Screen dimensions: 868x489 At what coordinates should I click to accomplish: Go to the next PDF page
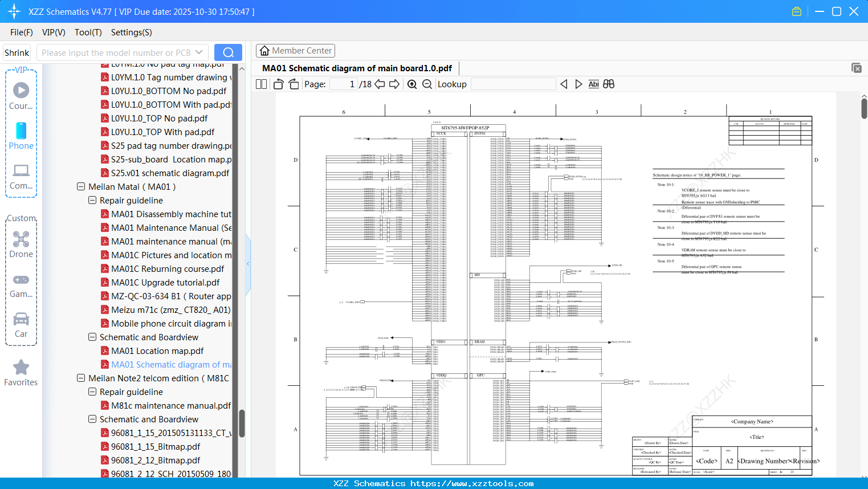coord(394,84)
